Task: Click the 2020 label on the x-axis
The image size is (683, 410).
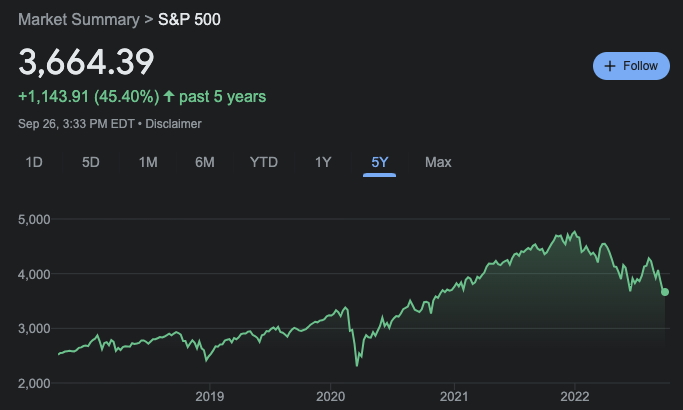Action: pyautogui.click(x=331, y=397)
